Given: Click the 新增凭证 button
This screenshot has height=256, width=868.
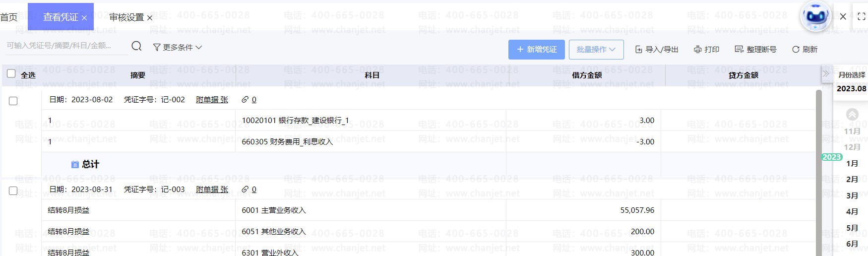Looking at the screenshot, I should (x=536, y=50).
